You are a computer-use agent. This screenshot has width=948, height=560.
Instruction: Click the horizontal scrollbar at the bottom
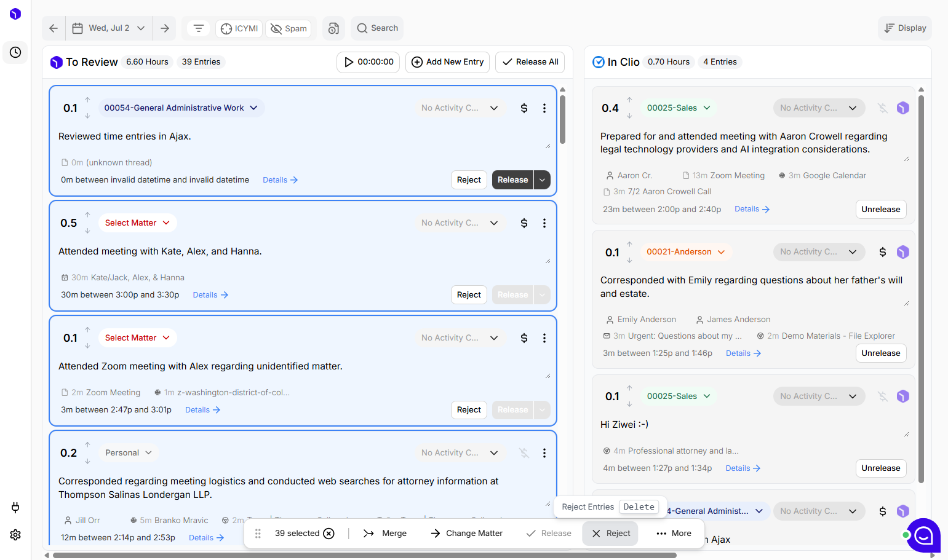click(x=364, y=556)
